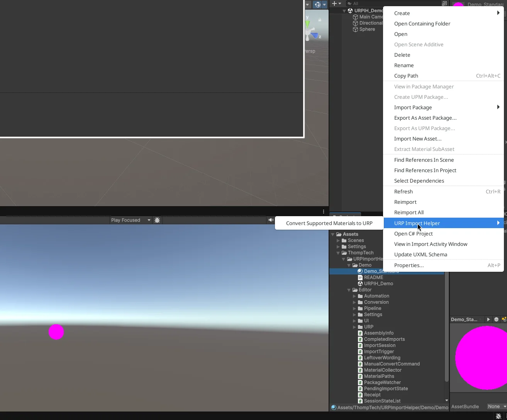Open the Play Focused dropdown
Image resolution: width=507 pixels, height=420 pixels.
[x=131, y=220]
